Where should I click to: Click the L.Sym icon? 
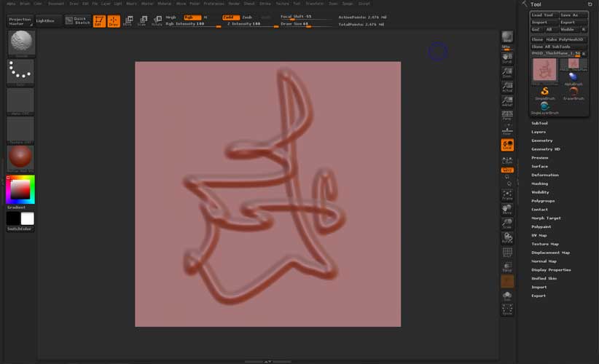coord(507,160)
